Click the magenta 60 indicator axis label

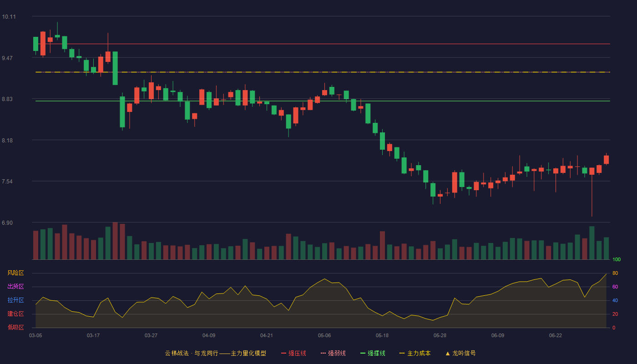(x=615, y=287)
